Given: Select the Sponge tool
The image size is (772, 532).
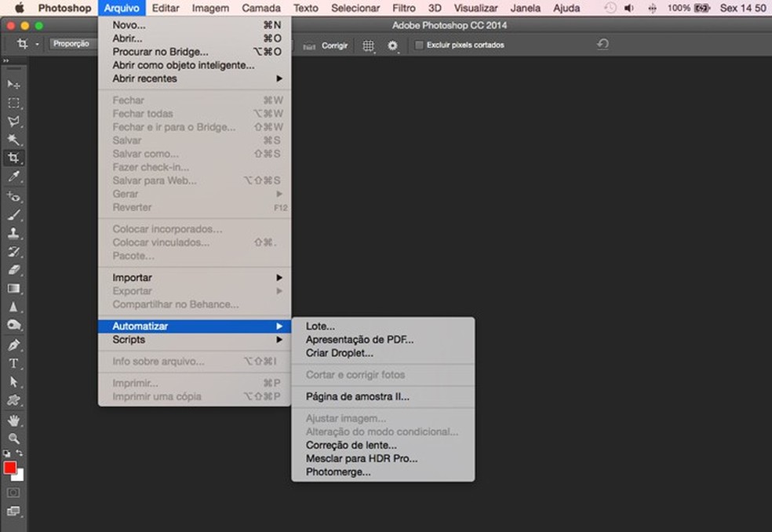Looking at the screenshot, I should [13, 325].
